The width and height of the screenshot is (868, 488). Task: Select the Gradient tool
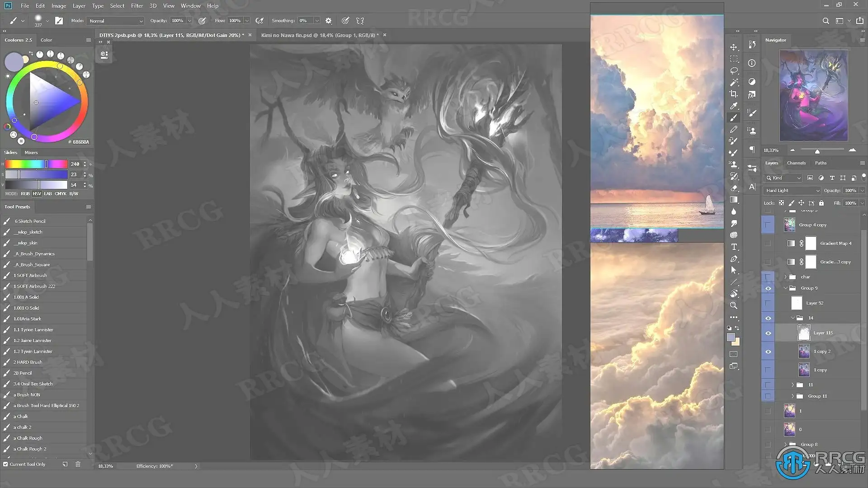click(734, 200)
